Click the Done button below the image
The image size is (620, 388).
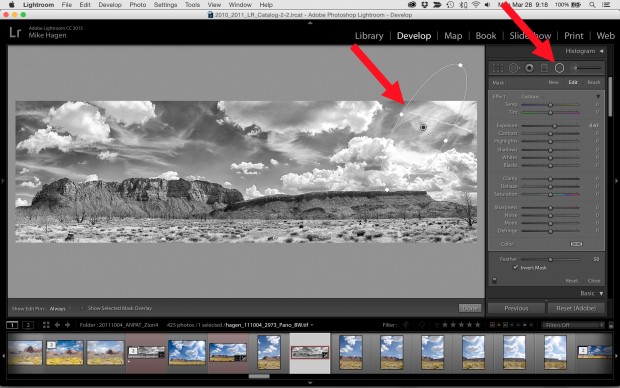470,308
